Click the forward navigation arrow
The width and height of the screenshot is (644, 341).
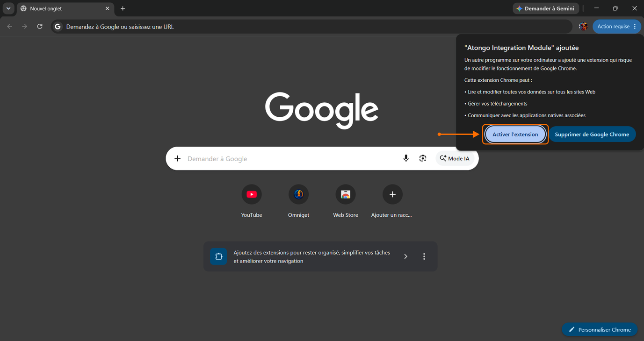click(24, 27)
